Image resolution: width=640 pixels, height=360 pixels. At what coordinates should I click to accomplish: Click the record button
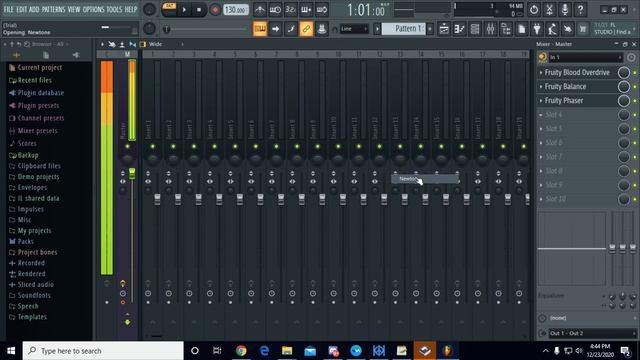[x=215, y=9]
